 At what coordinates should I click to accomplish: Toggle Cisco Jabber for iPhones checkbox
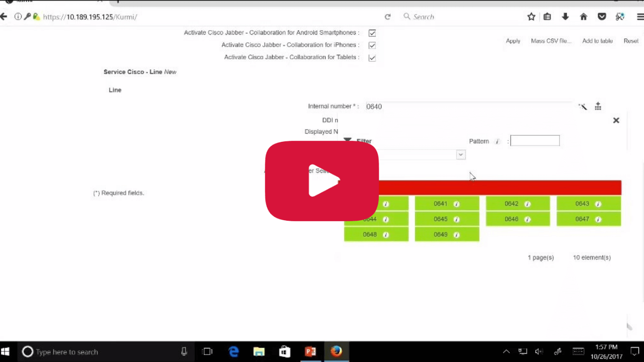point(372,45)
